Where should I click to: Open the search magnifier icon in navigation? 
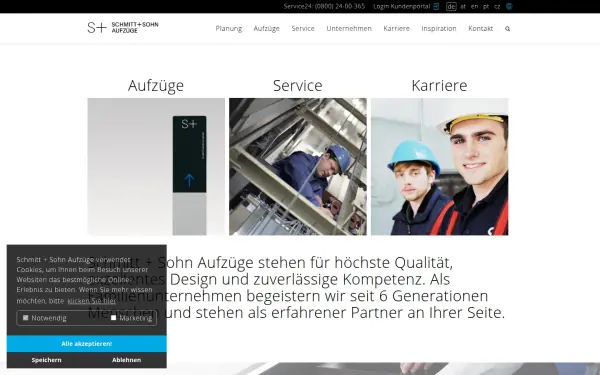tap(507, 29)
